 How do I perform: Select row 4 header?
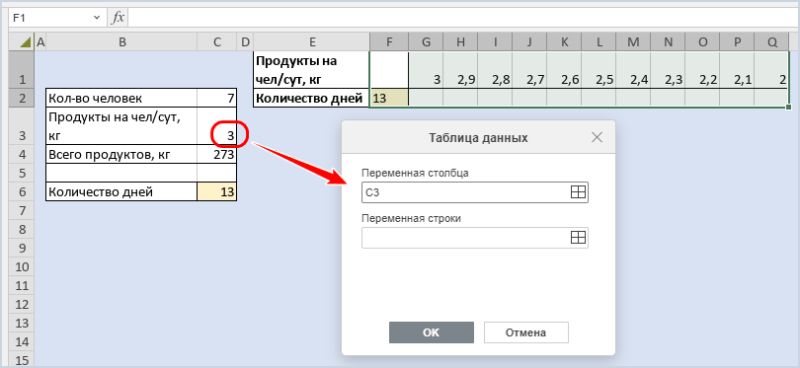click(x=21, y=155)
